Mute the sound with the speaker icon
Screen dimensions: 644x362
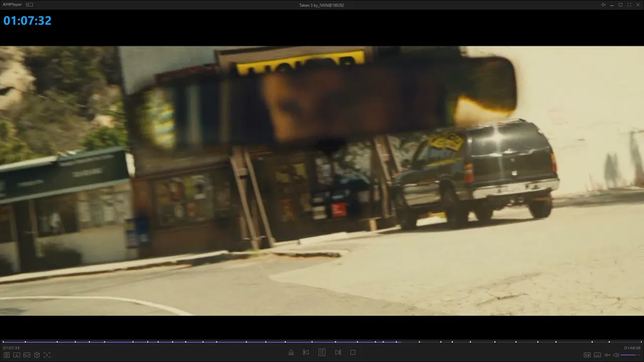(616, 355)
